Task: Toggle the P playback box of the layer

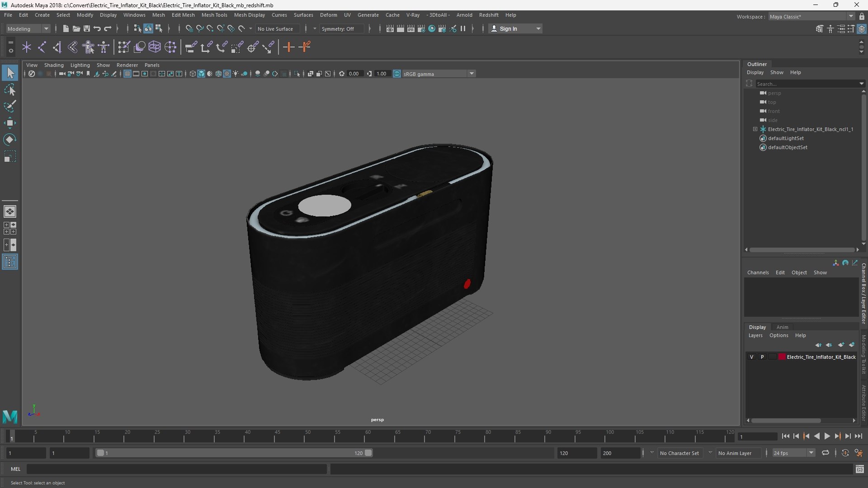Action: (762, 357)
